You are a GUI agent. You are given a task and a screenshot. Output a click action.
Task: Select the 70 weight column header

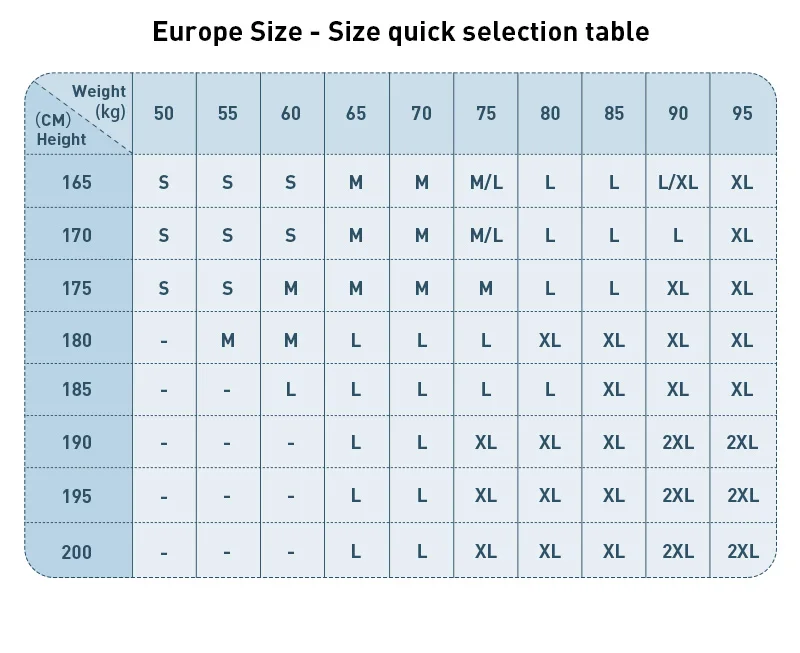421,114
